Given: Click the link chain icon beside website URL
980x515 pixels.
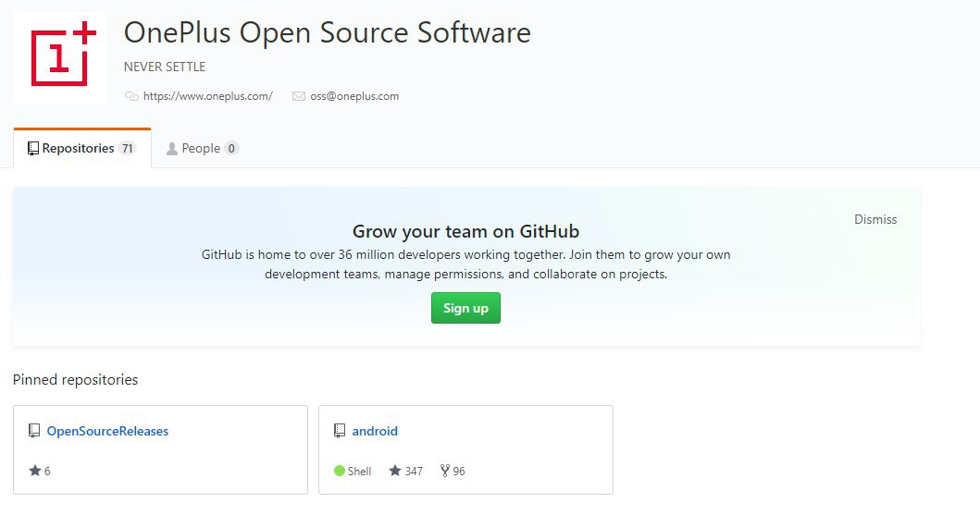Looking at the screenshot, I should [x=131, y=96].
